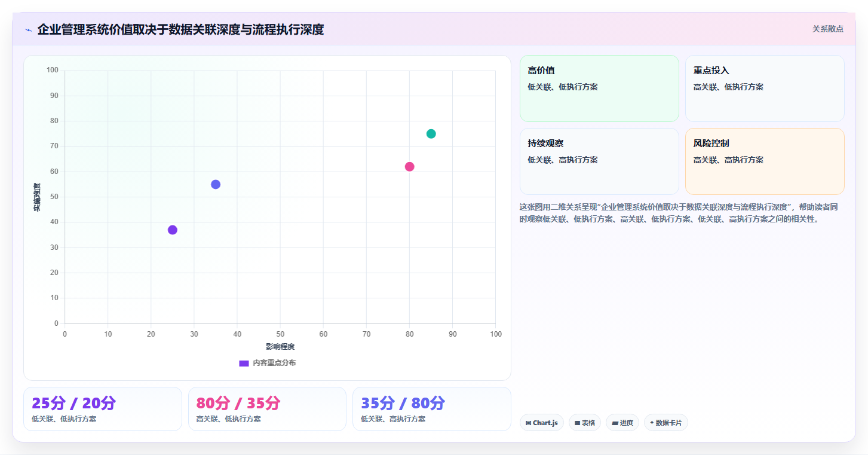This screenshot has height=455, width=868.
Task: Click the purple 内容重点分布 legend swatch
Action: tap(244, 364)
